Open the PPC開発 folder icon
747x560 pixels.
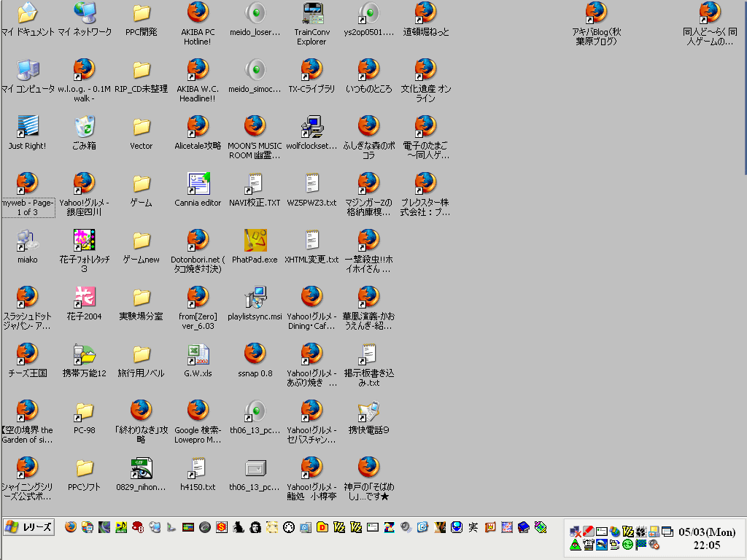[141, 13]
